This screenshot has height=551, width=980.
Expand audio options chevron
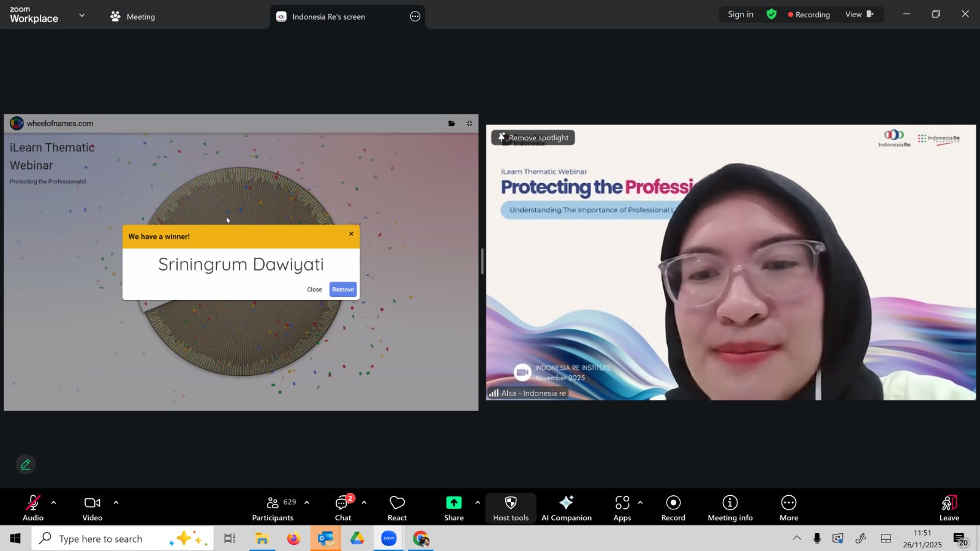[54, 503]
